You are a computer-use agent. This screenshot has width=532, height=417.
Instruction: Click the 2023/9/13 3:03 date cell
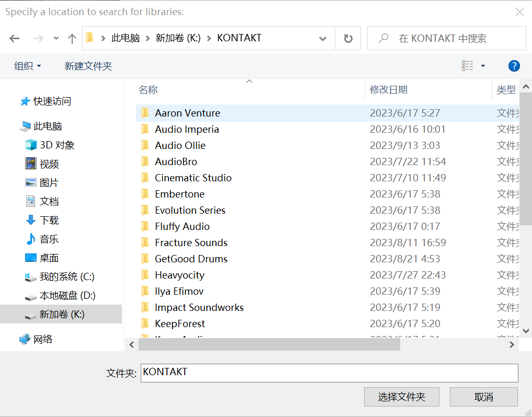tap(405, 145)
